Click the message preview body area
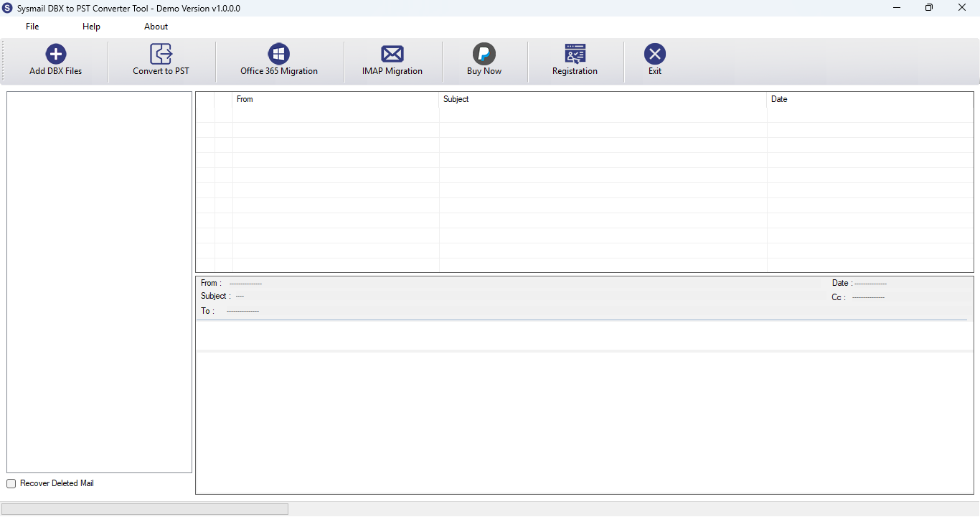Screen dimensions: 980x517 pos(585,422)
